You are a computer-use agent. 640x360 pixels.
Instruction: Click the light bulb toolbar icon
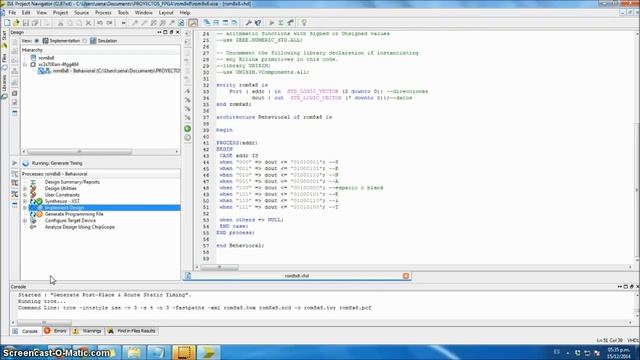pos(304,23)
